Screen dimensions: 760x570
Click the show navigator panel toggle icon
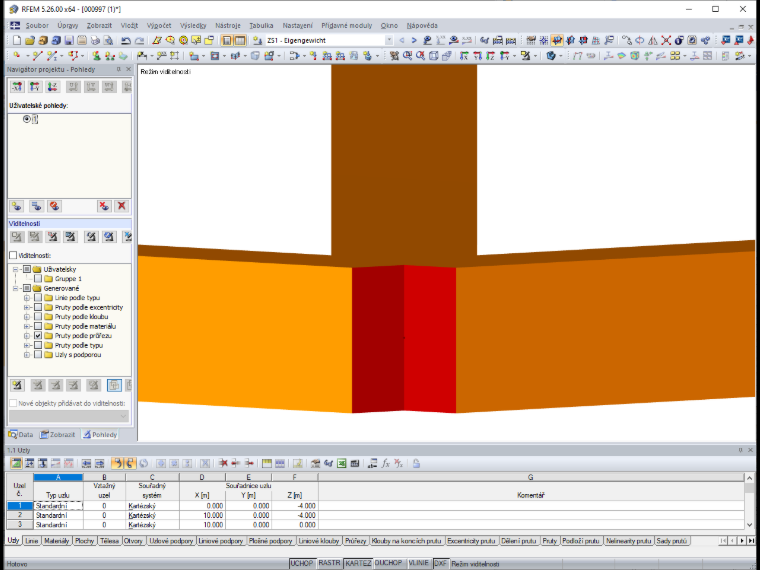227,41
